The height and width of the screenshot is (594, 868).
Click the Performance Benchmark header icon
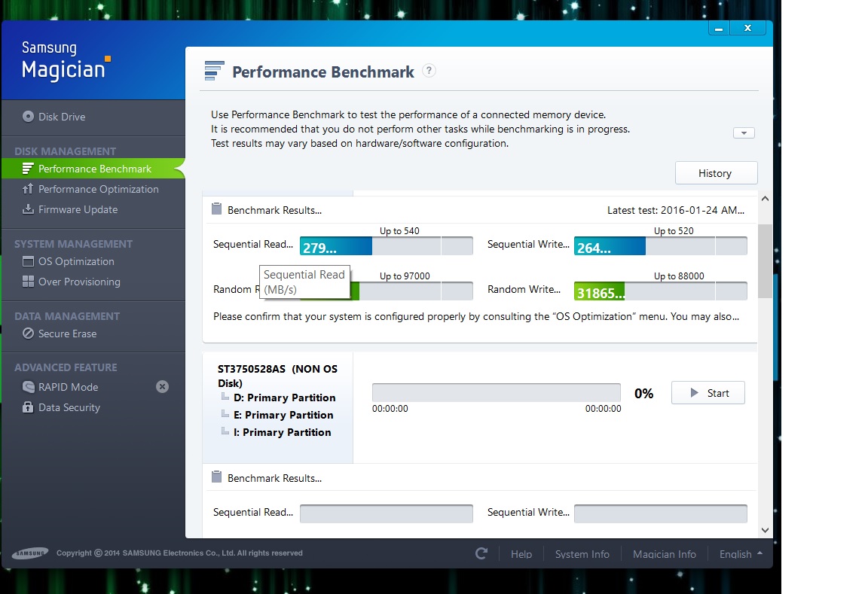[x=214, y=71]
